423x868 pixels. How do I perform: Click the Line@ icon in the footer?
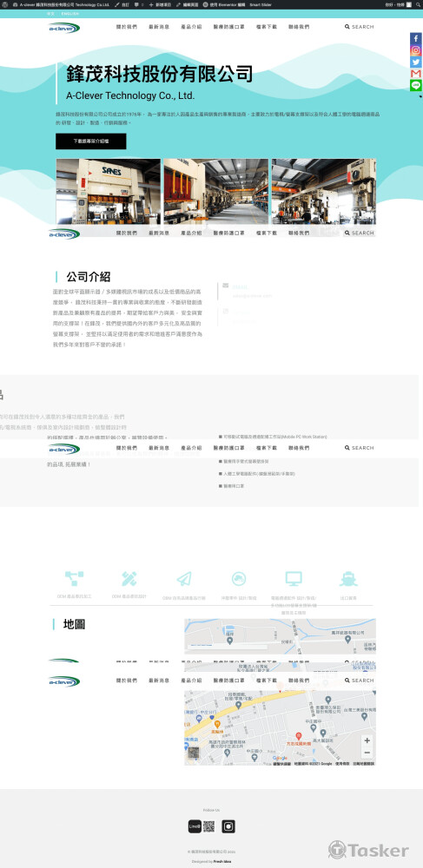click(x=195, y=826)
